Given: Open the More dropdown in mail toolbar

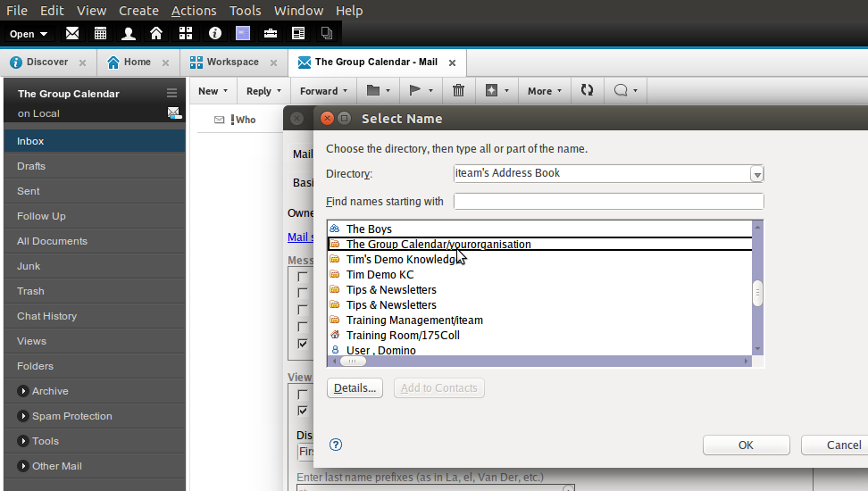Looking at the screenshot, I should tap(544, 90).
